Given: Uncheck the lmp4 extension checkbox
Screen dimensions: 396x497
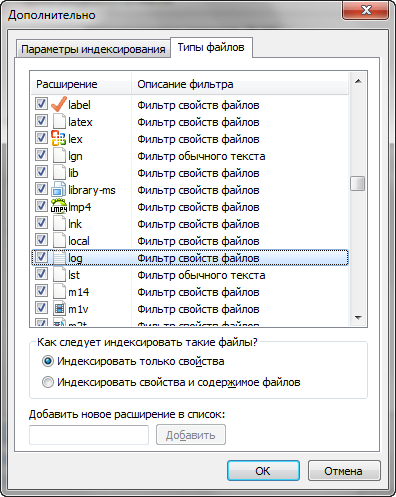Looking at the screenshot, I should click(x=41, y=205).
